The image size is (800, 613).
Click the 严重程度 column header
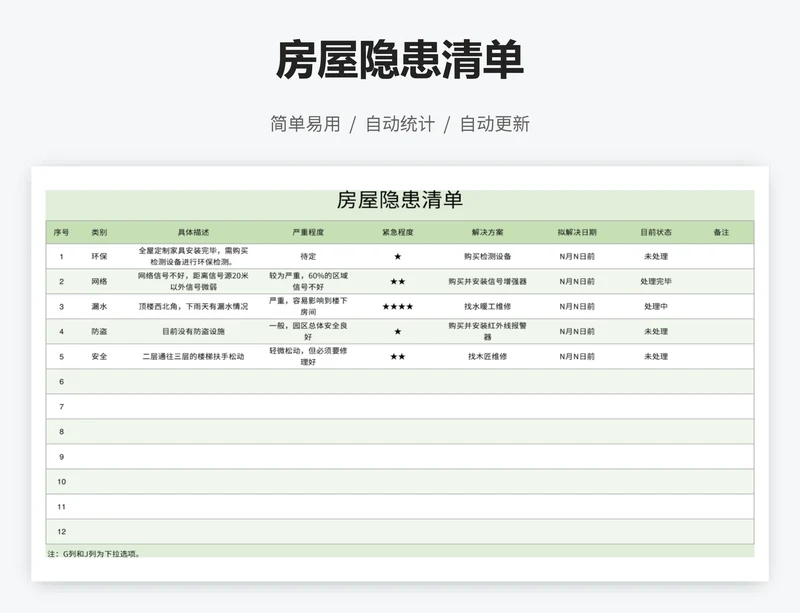[x=308, y=232]
